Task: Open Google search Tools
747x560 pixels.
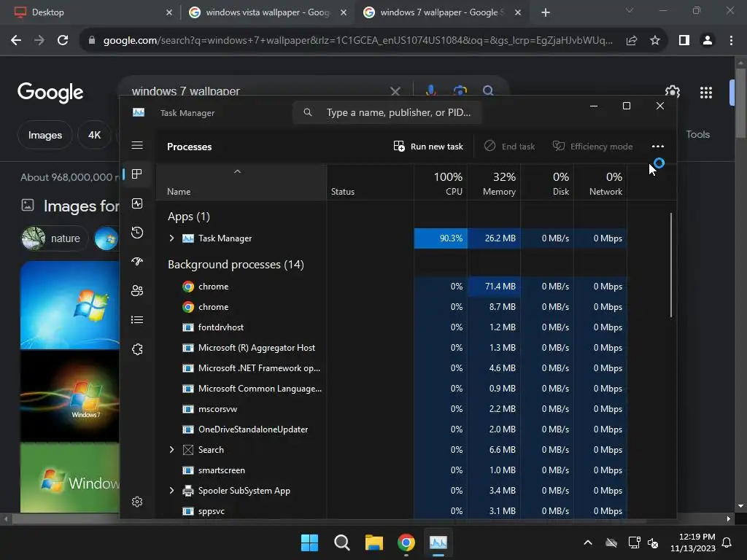Action: pyautogui.click(x=698, y=135)
